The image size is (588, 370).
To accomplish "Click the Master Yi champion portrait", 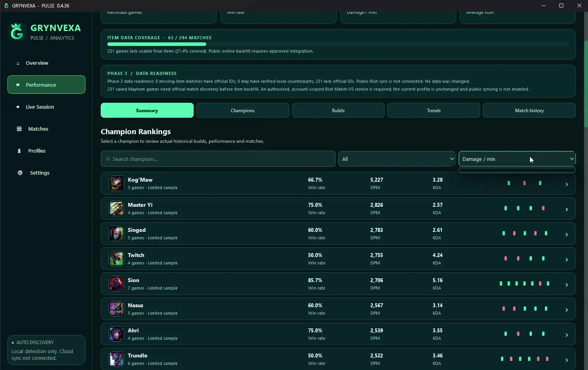I will click(x=116, y=208).
